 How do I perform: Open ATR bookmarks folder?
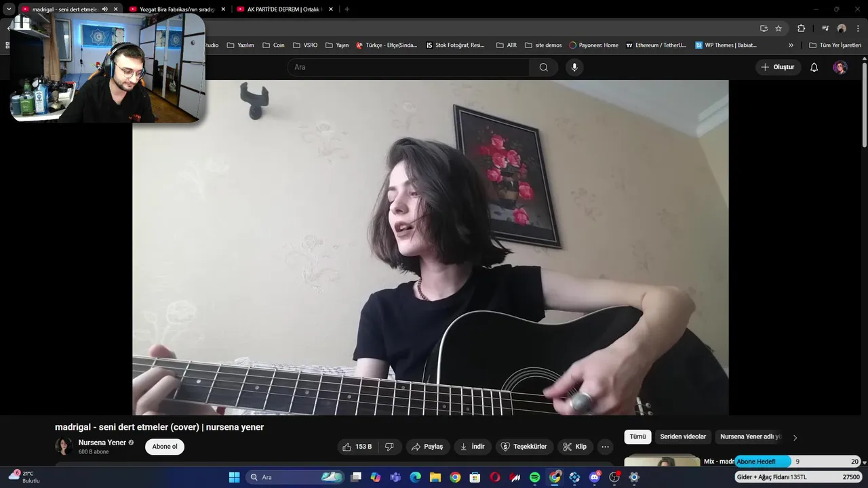tap(506, 45)
